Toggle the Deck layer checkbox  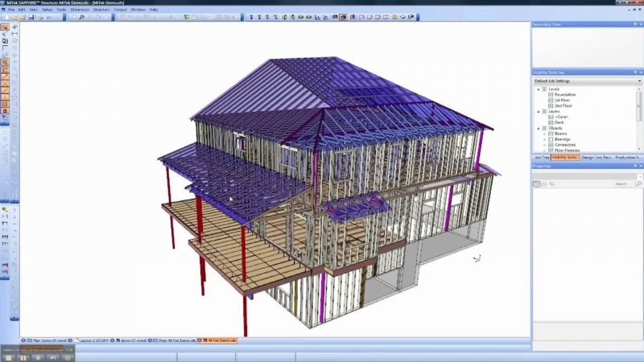pos(551,122)
